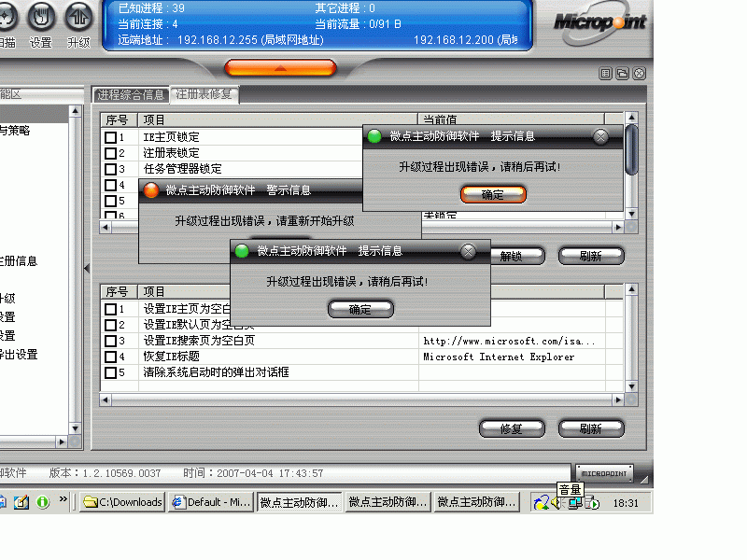The height and width of the screenshot is (560, 747).
Task: Click the 当前值 column header
Action: pyautogui.click(x=511, y=119)
